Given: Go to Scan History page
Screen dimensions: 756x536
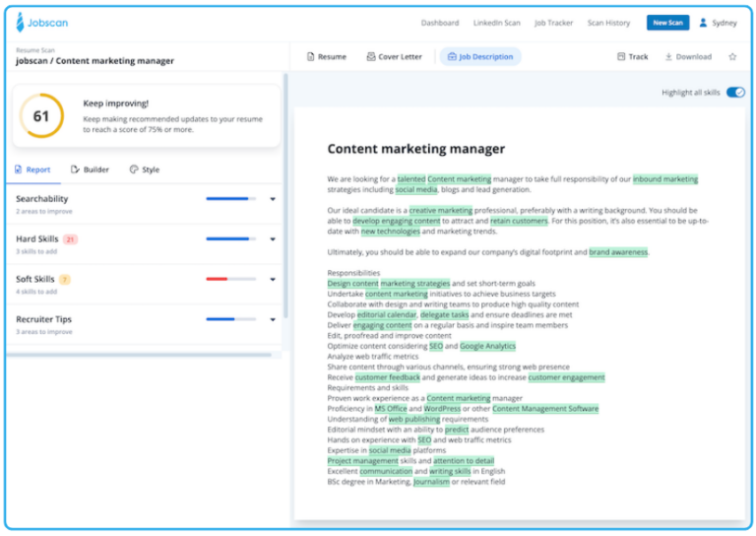Looking at the screenshot, I should (608, 23).
